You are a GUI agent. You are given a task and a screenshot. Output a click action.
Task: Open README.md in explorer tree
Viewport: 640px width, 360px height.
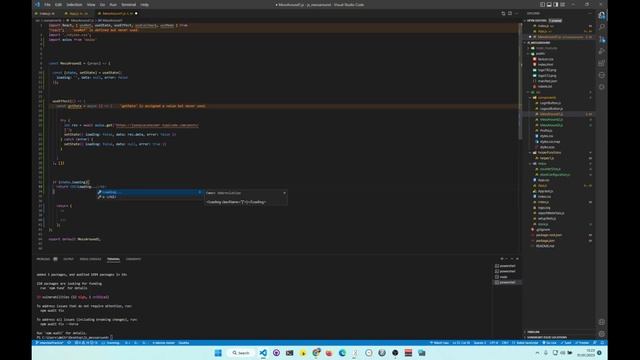pyautogui.click(x=545, y=246)
